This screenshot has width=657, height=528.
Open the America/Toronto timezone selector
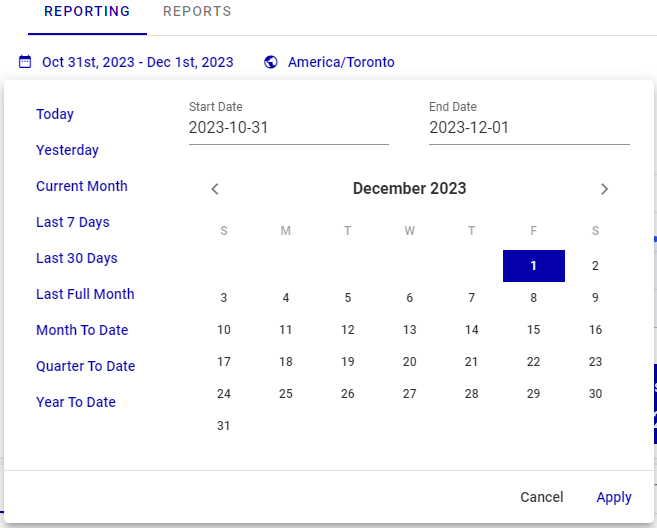[x=341, y=62]
